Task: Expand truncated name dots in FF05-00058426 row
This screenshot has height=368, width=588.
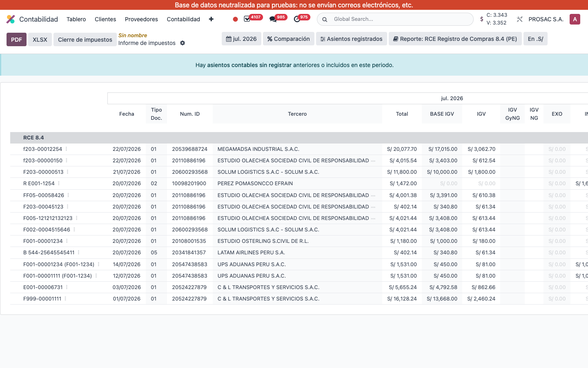Action: tap(373, 196)
